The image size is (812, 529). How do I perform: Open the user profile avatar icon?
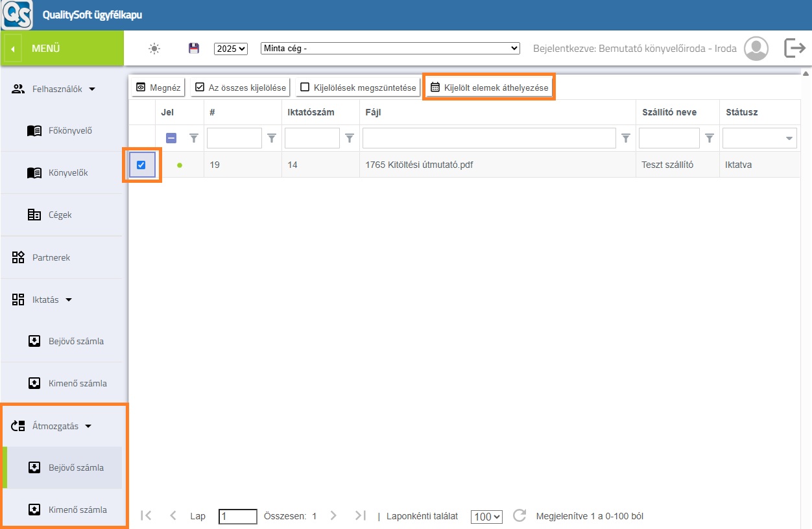pyautogui.click(x=756, y=49)
